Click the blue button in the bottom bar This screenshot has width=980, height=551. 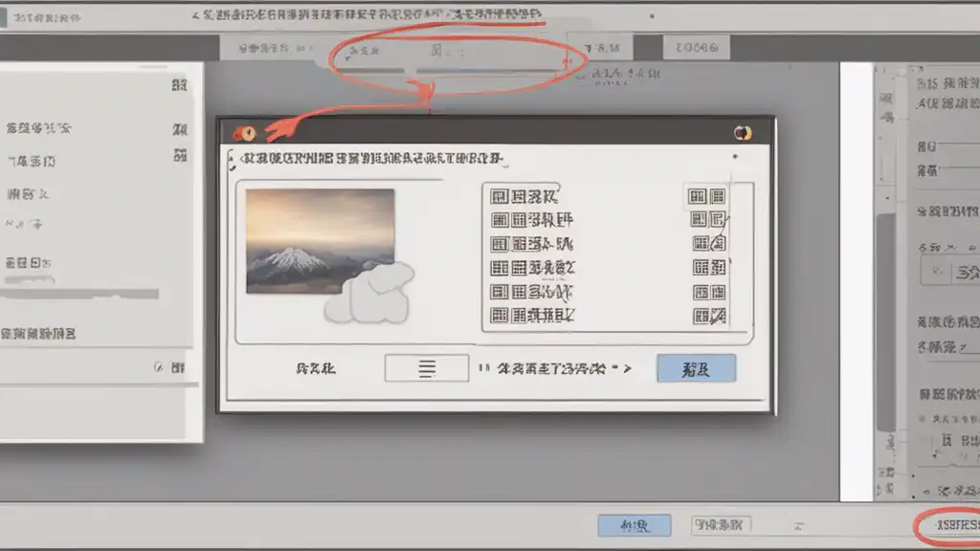[635, 525]
